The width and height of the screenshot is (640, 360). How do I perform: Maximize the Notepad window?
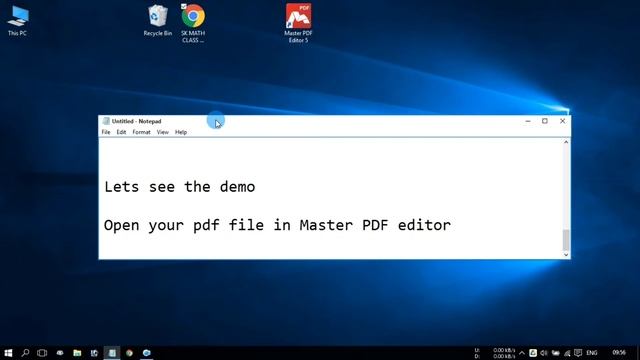(x=545, y=121)
